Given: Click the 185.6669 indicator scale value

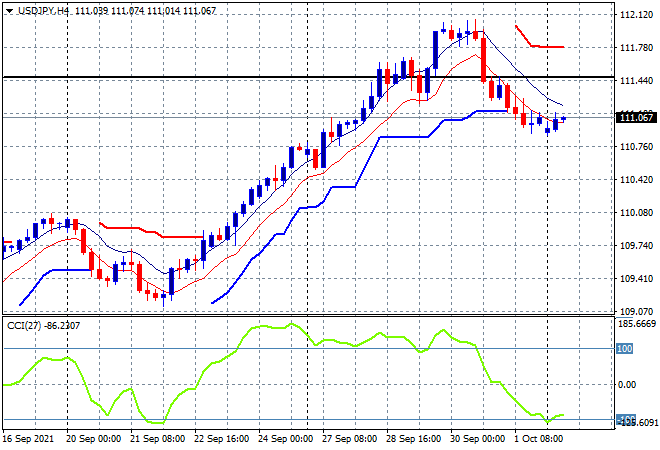Looking at the screenshot, I should (636, 324).
